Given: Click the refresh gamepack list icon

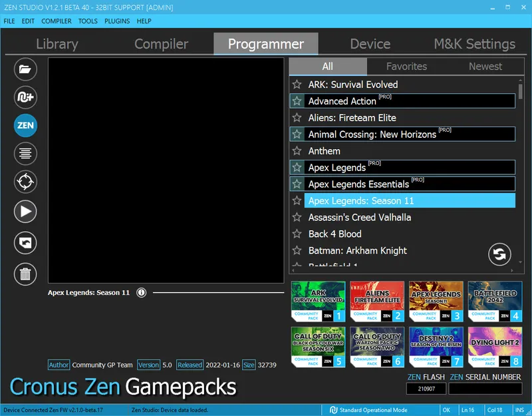Looking at the screenshot, I should pyautogui.click(x=500, y=254).
